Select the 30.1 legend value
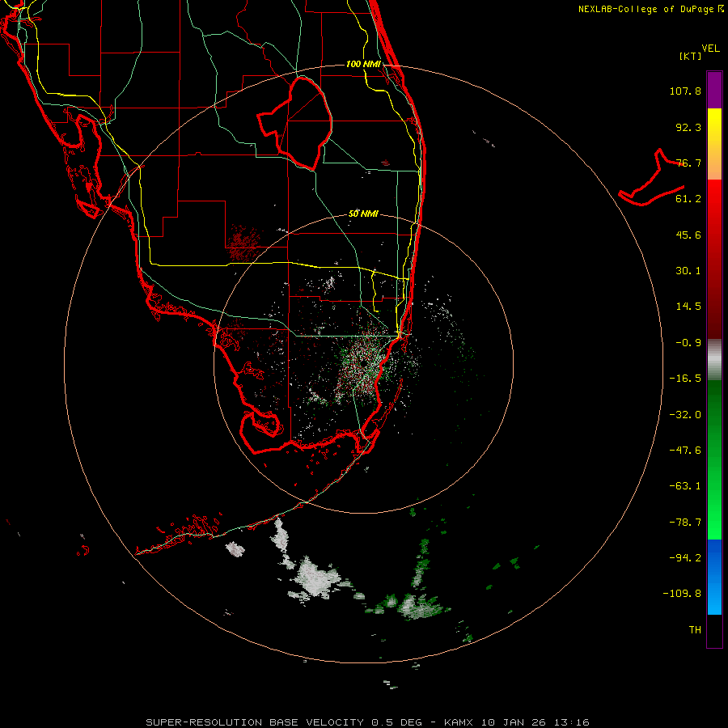Screen dimensions: 728x728 point(688,271)
